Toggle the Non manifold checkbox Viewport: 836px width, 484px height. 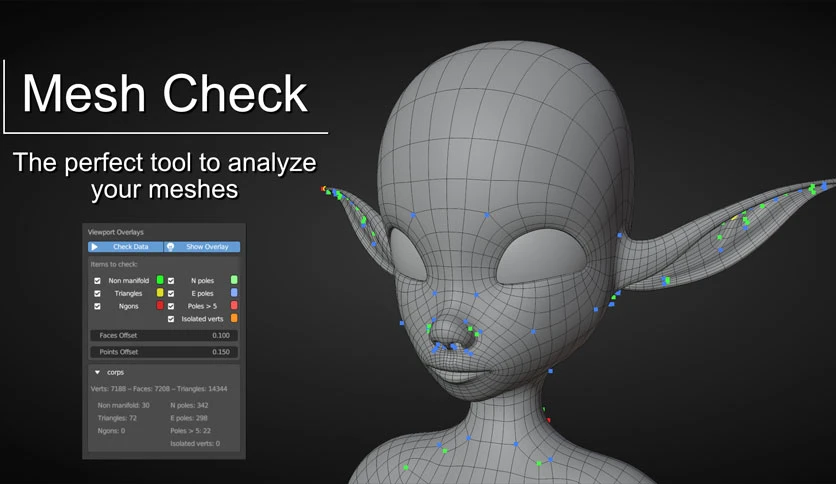pos(97,280)
